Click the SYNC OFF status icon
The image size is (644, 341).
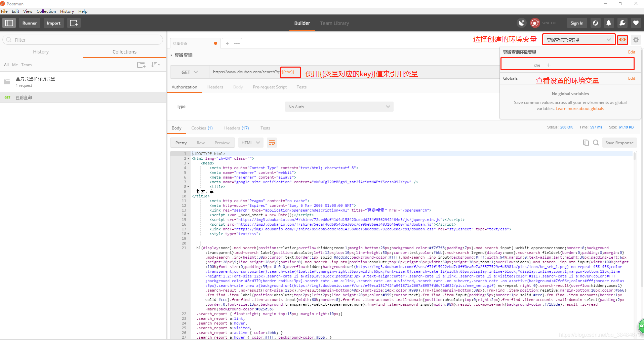(x=535, y=23)
